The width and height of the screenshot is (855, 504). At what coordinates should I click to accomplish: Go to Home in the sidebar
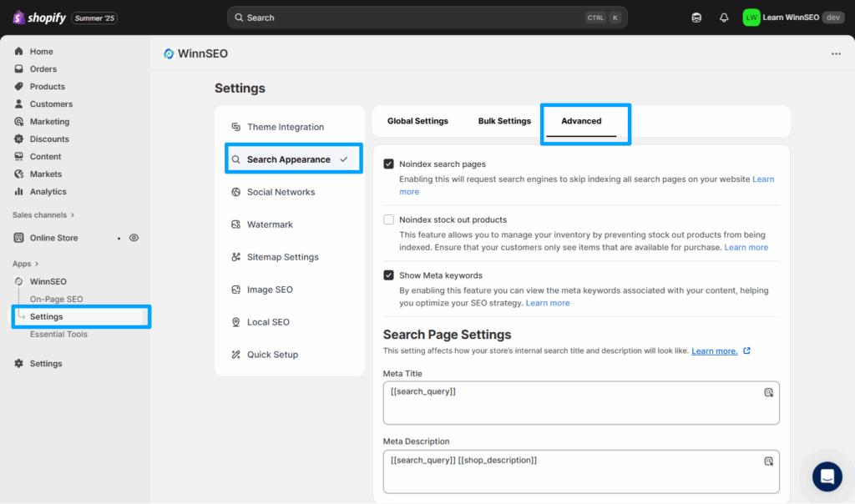tap(42, 51)
